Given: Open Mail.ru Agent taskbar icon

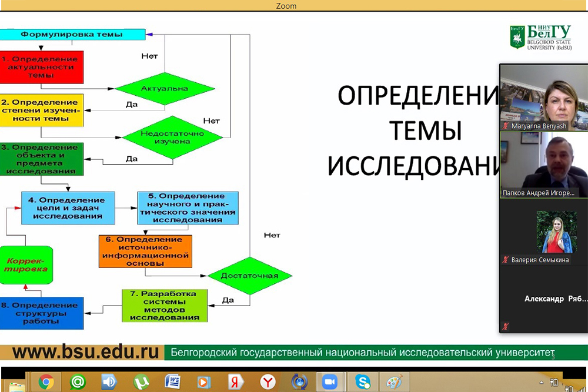Looking at the screenshot, I should click(x=78, y=382).
